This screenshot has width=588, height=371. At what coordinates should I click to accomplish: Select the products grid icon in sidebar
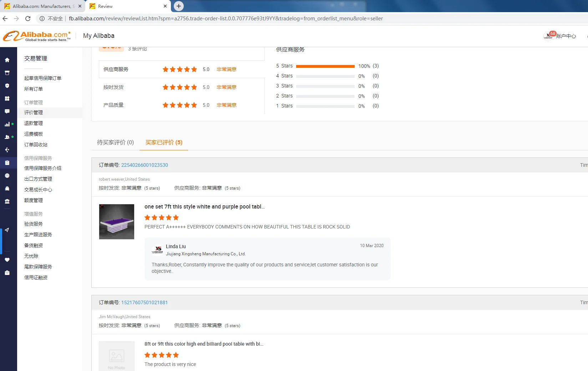[7, 99]
